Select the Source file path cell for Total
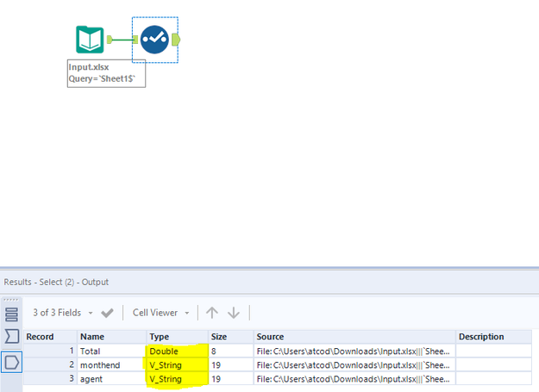539x392 pixels. tap(354, 352)
